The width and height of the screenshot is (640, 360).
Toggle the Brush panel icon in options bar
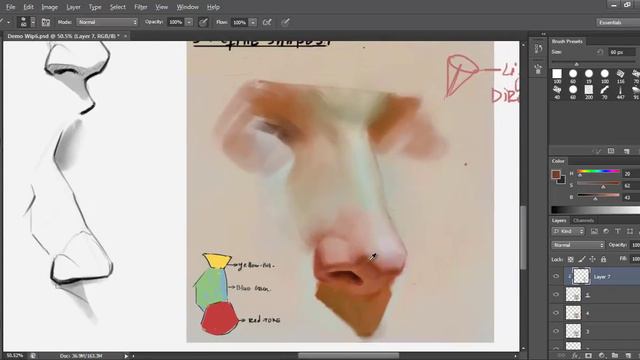(46, 22)
